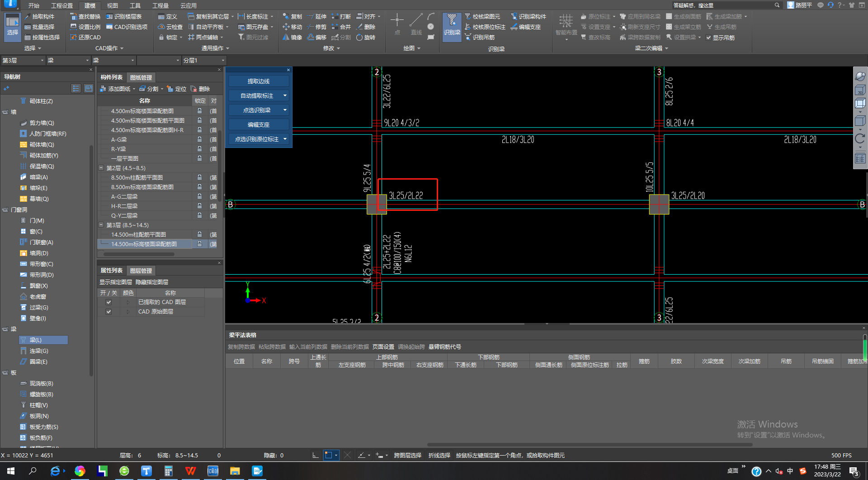Toggle lock for 一层平面图

(x=199, y=158)
